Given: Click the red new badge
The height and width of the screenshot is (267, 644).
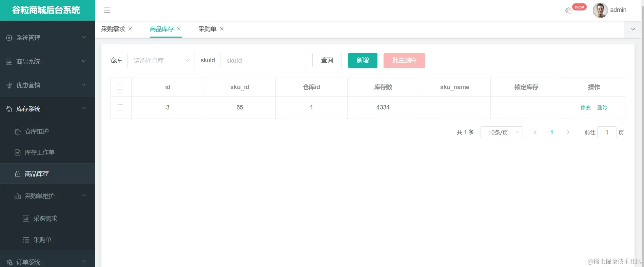Looking at the screenshot, I should pyautogui.click(x=579, y=7).
